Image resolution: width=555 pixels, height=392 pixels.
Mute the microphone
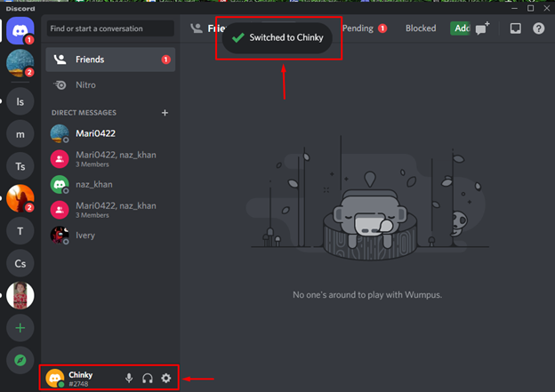click(x=129, y=378)
